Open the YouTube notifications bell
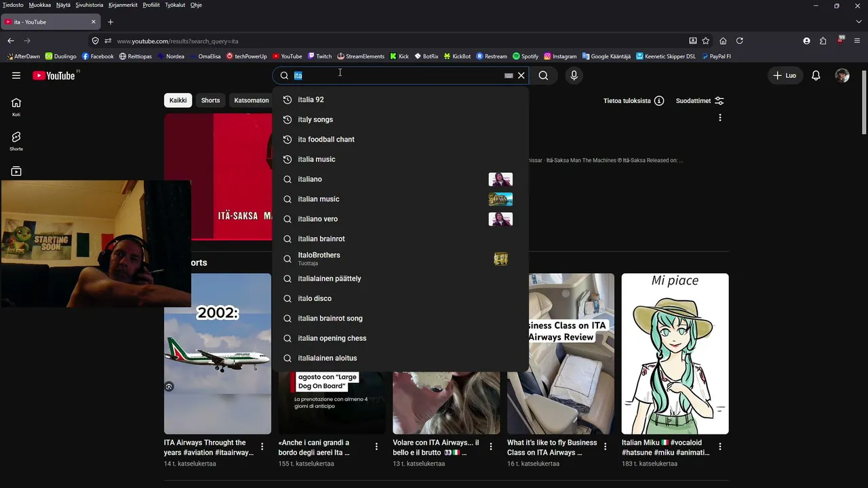This screenshot has width=868, height=488. [x=816, y=75]
